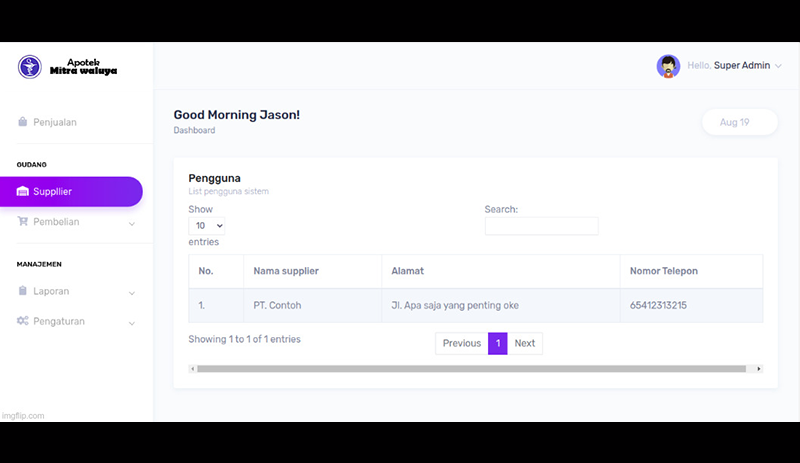Click the Laporan clipboard icon
Screen dimensions: 800x463
[23, 291]
